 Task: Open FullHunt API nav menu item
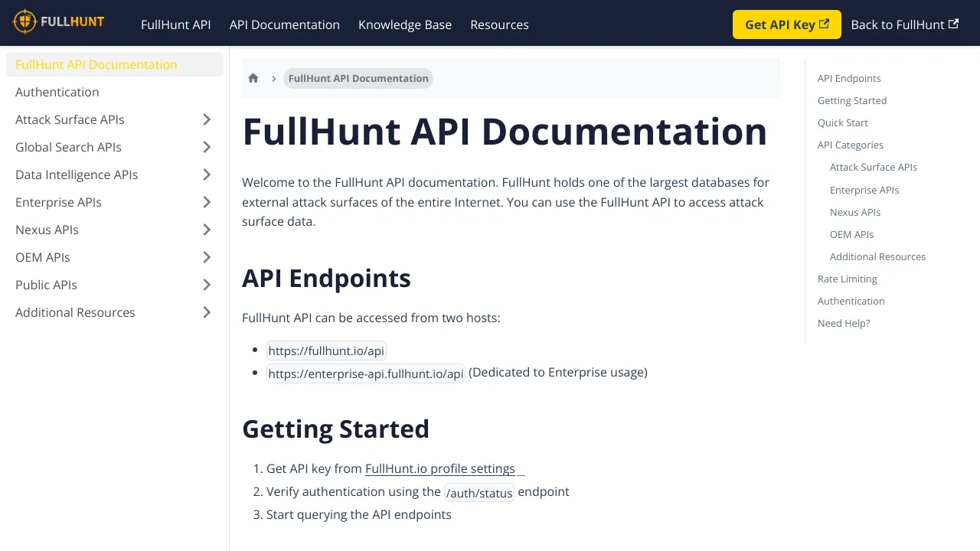tap(176, 24)
